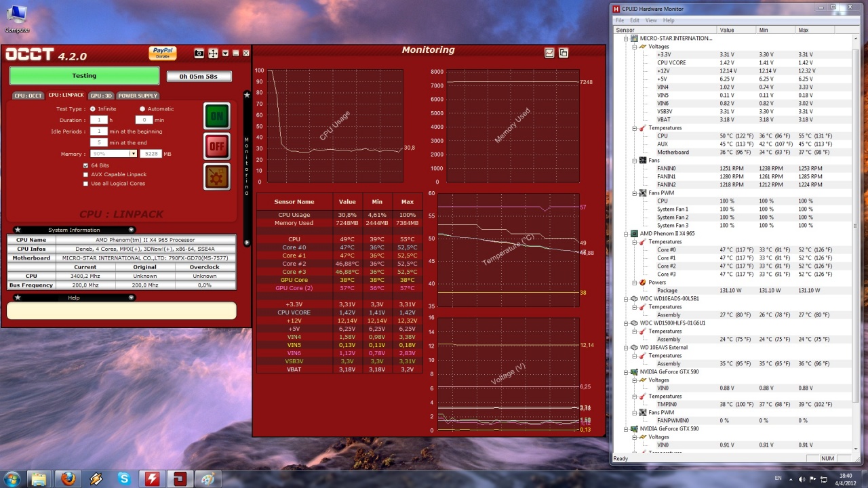Click the Powers flame icon in sensor tree
The width and height of the screenshot is (868, 488).
642,283
